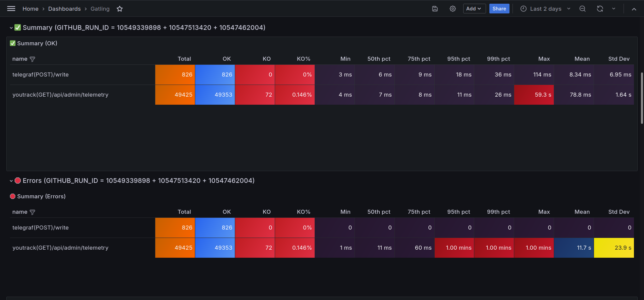Star the Gatling dashboard as favorite
The height and width of the screenshot is (300, 644).
click(120, 9)
